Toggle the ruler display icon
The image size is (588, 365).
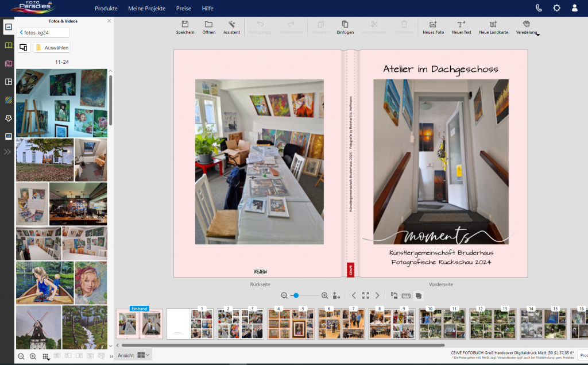406,295
